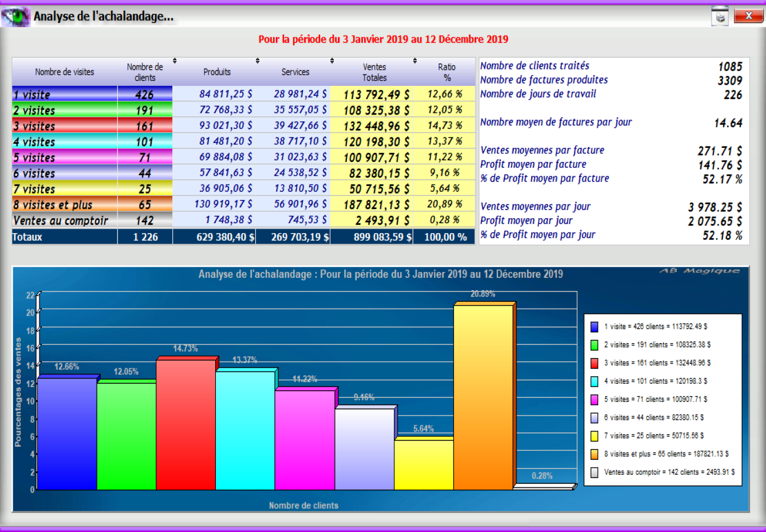The image size is (766, 532).
Task: Click the red 14.73% bar in chart
Action: point(185,424)
